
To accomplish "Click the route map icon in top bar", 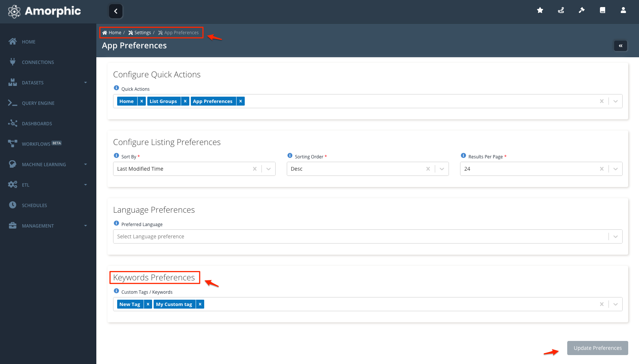I will click(x=561, y=10).
